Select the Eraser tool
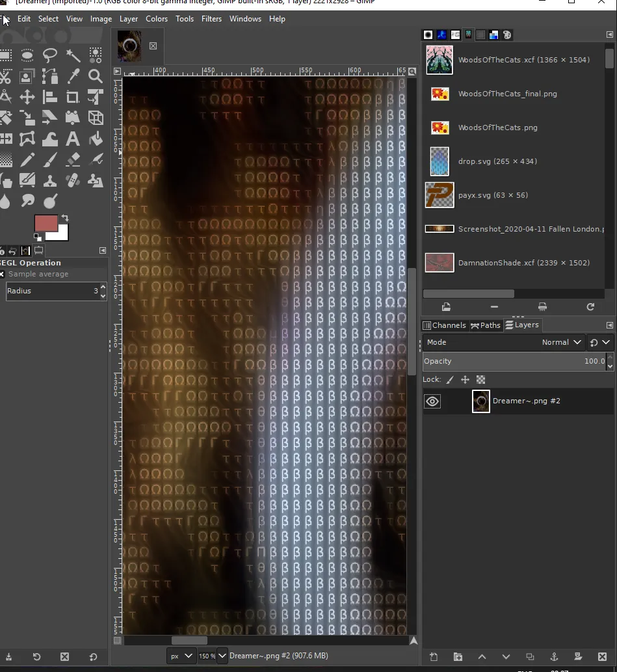617x672 pixels. (73, 160)
